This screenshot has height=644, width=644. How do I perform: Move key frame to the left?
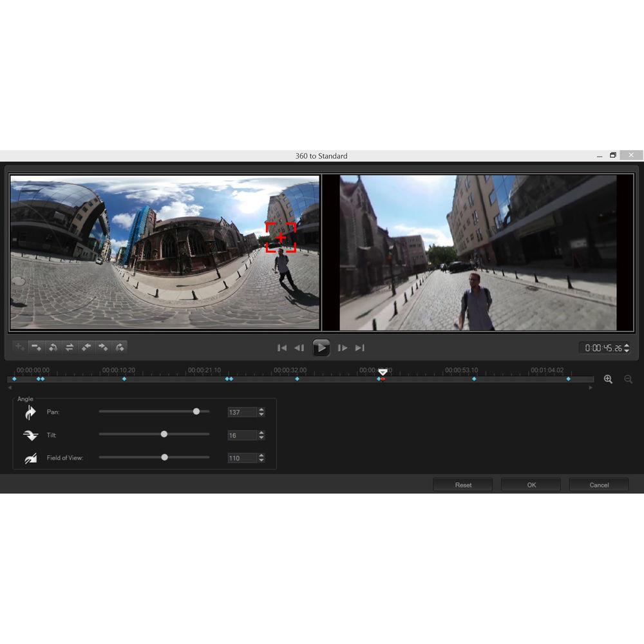pyautogui.click(x=86, y=347)
